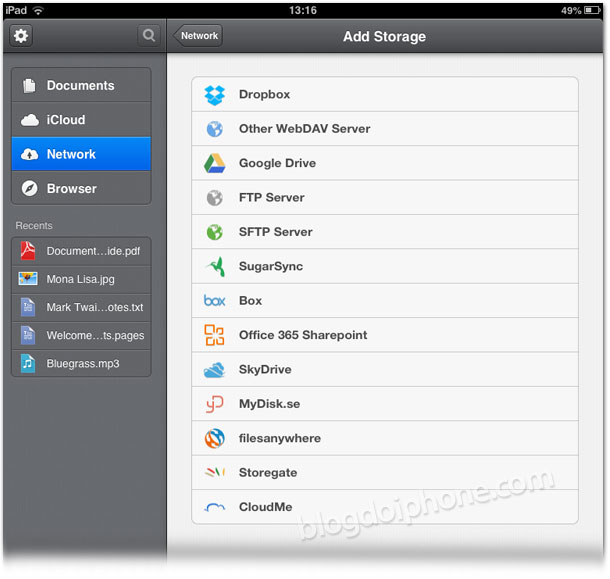The image size is (610, 579).
Task: Click the SkyDrive clouds icon
Action: [x=215, y=370]
